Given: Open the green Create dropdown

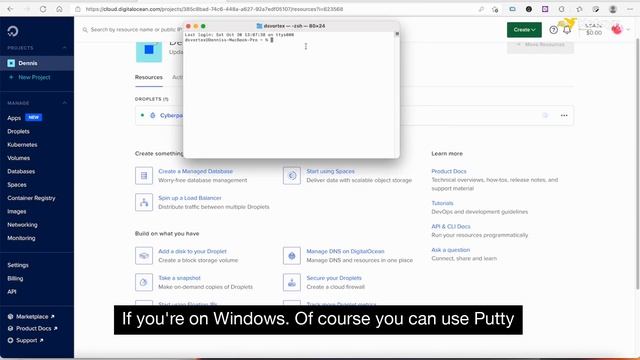Looking at the screenshot, I should tap(524, 29).
